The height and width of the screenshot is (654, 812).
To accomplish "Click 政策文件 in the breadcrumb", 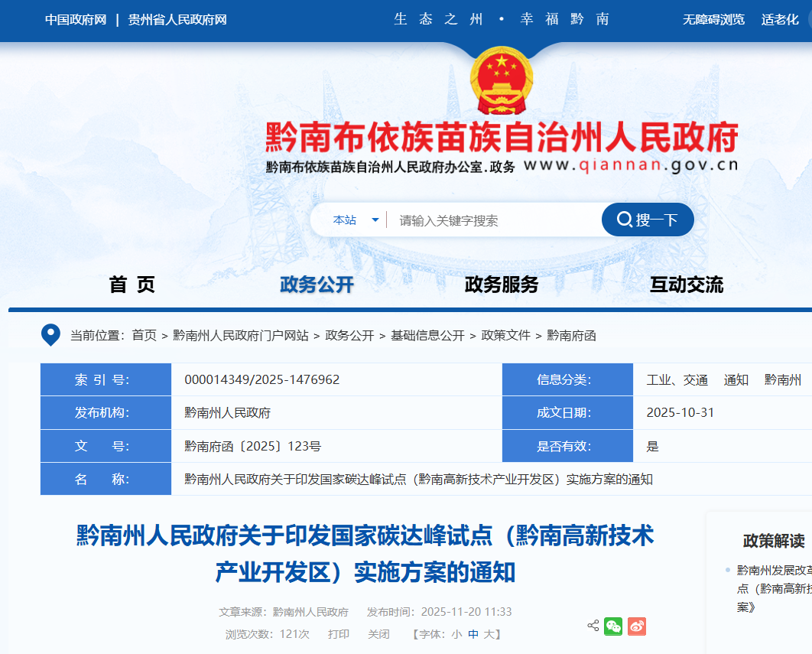I will pos(505,335).
